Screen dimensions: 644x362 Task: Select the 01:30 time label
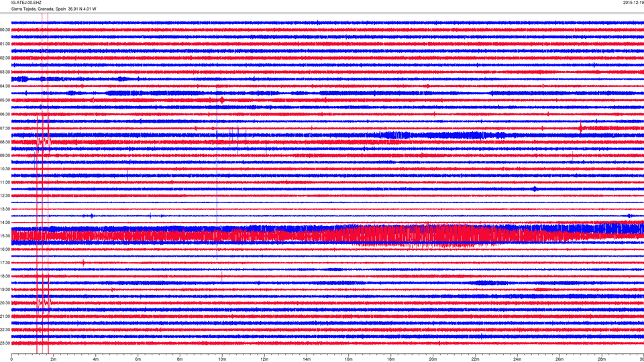point(5,44)
